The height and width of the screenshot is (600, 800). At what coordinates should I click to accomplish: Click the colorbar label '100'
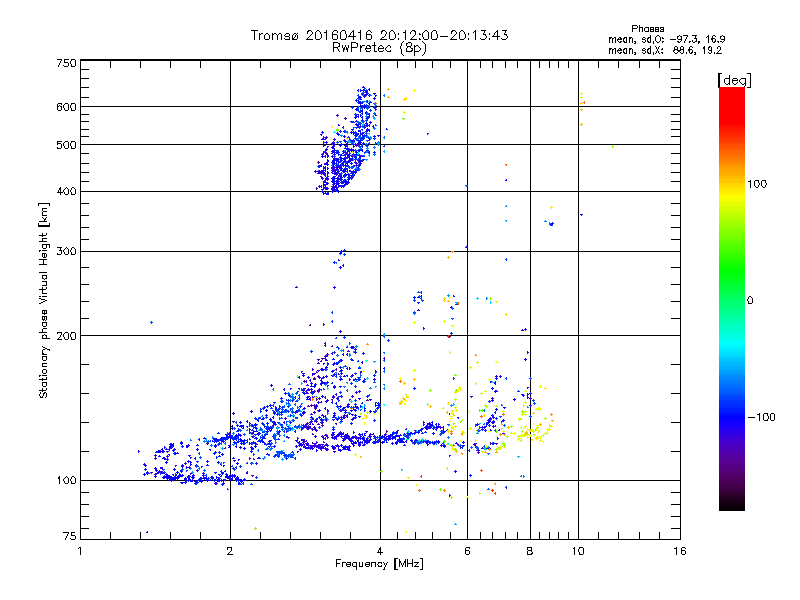click(757, 184)
